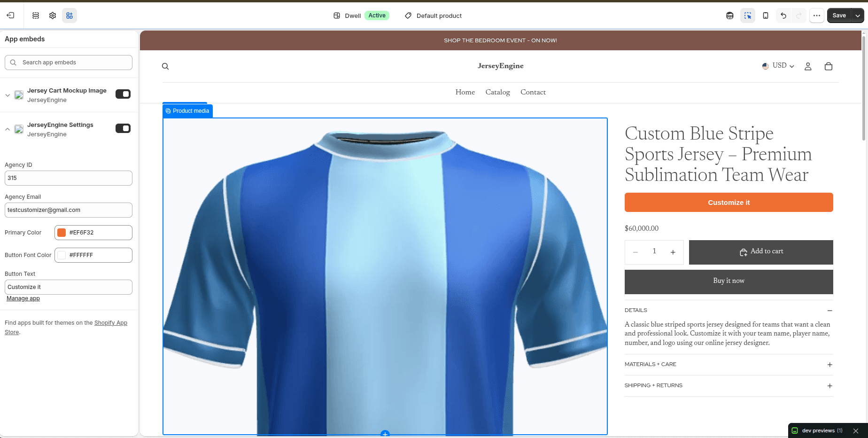Open the Default product template selector
868x438 pixels.
tap(433, 16)
